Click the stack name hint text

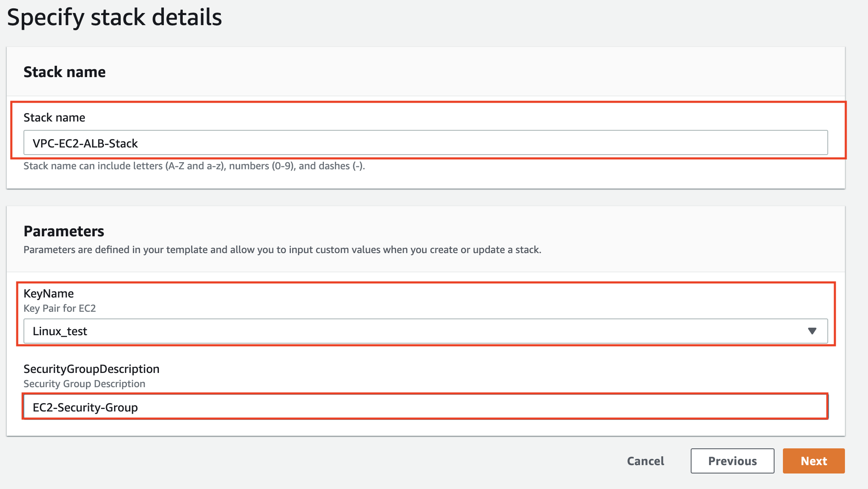(194, 166)
